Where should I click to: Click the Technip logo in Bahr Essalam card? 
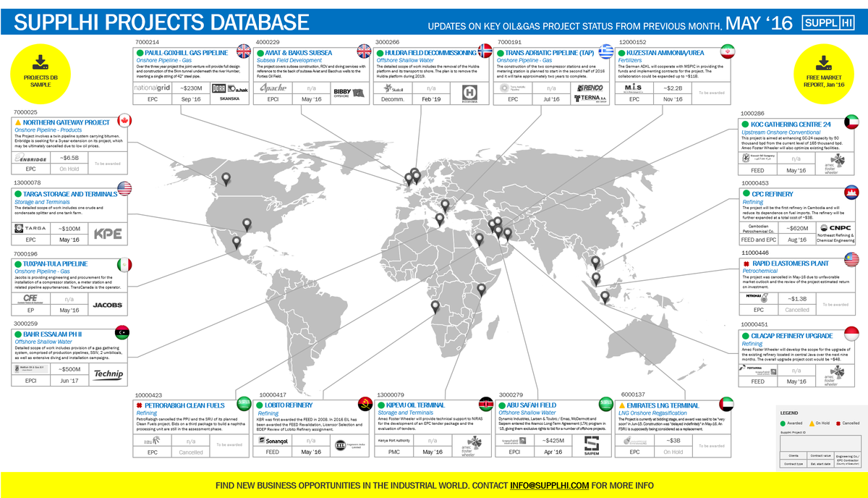coord(108,374)
